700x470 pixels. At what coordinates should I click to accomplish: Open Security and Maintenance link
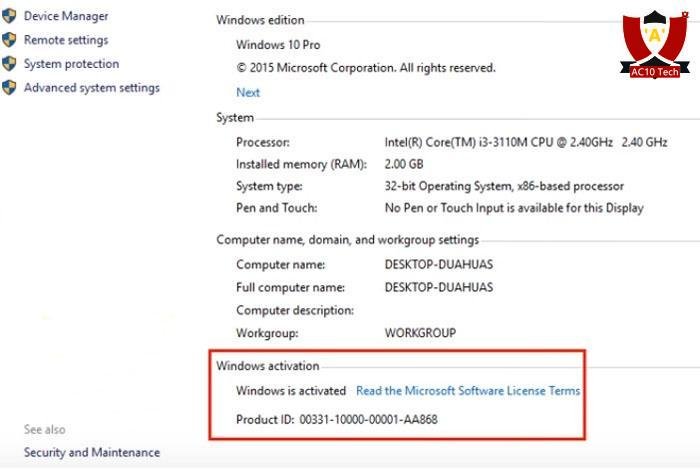[x=92, y=452]
